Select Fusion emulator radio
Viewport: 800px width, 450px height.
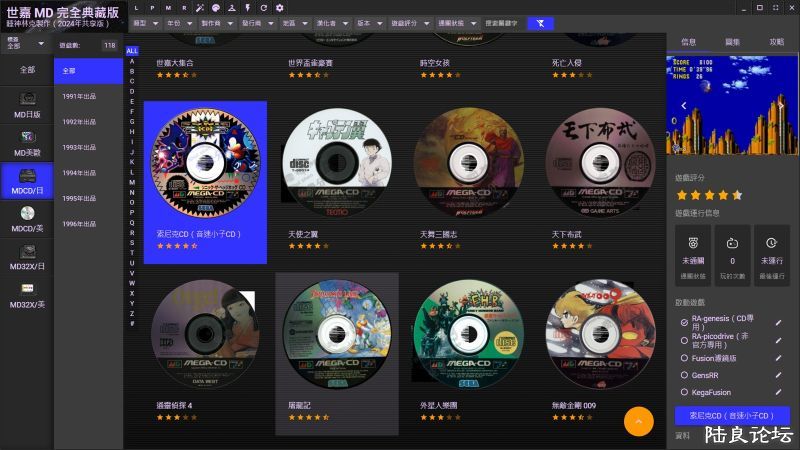[684, 358]
